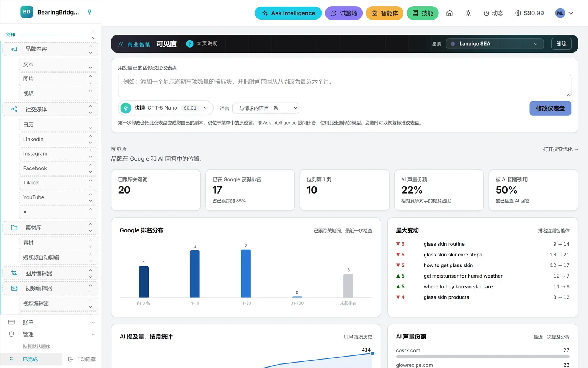Click 素材库 folder icon

coord(14,228)
